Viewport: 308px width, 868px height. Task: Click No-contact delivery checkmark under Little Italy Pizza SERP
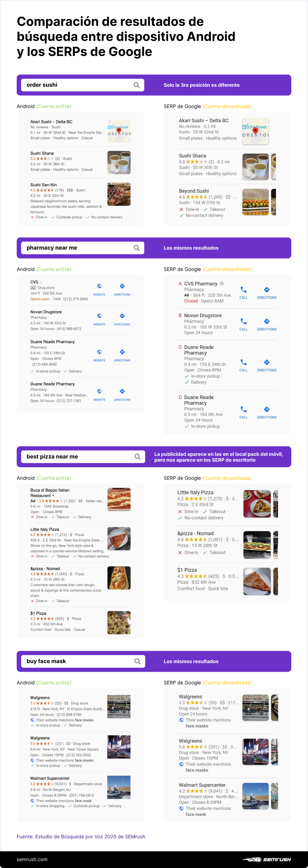pyautogui.click(x=180, y=518)
